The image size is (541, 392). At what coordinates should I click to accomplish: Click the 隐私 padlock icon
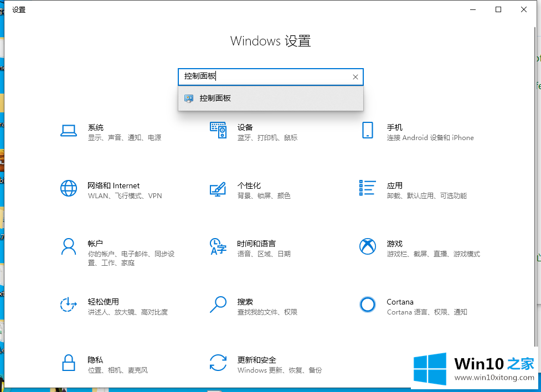69,363
